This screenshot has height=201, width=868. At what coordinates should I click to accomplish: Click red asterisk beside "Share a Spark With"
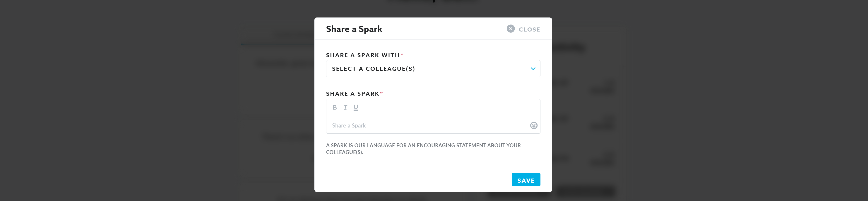(402, 54)
